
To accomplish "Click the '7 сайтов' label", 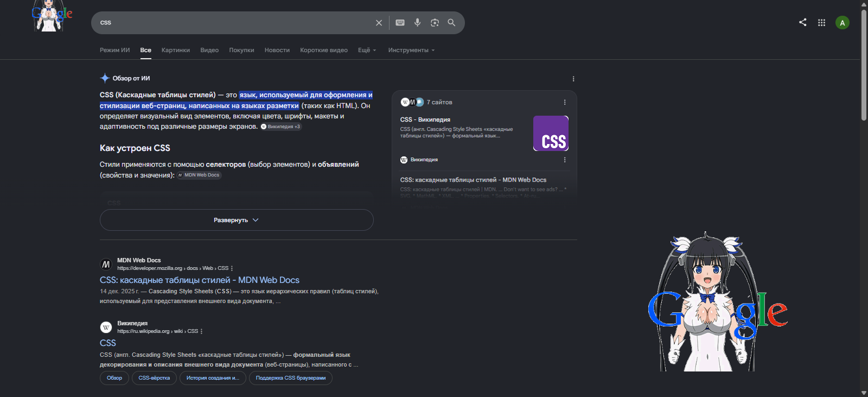I will (x=439, y=102).
